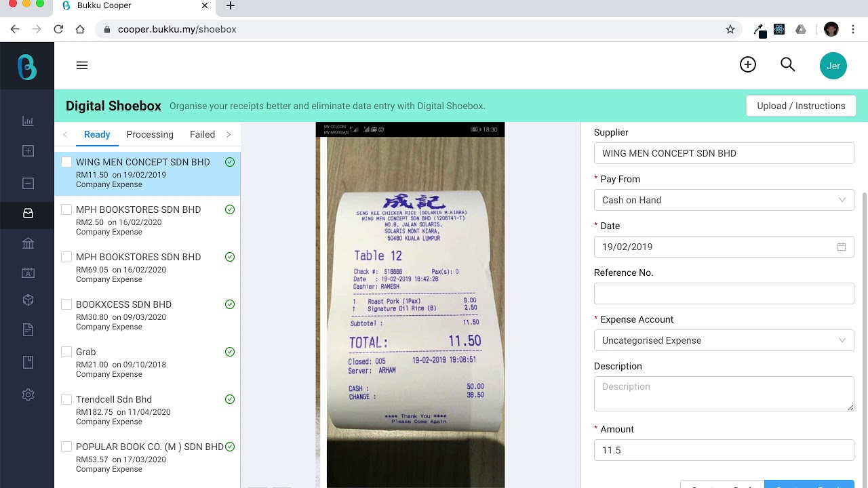Switch to the Failed tab
This screenshot has width=868, height=488.
pyautogui.click(x=202, y=134)
